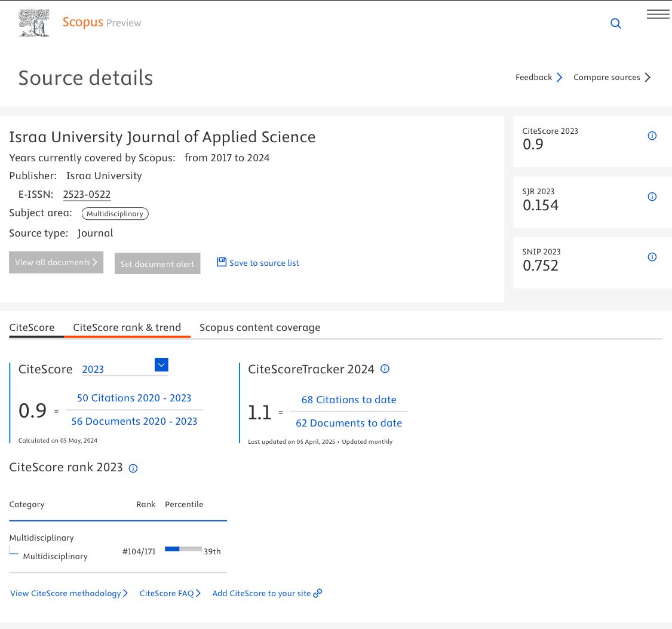Select CiteScoreTracker value 1.1
Viewport: 672px width, 629px height.
click(x=260, y=412)
